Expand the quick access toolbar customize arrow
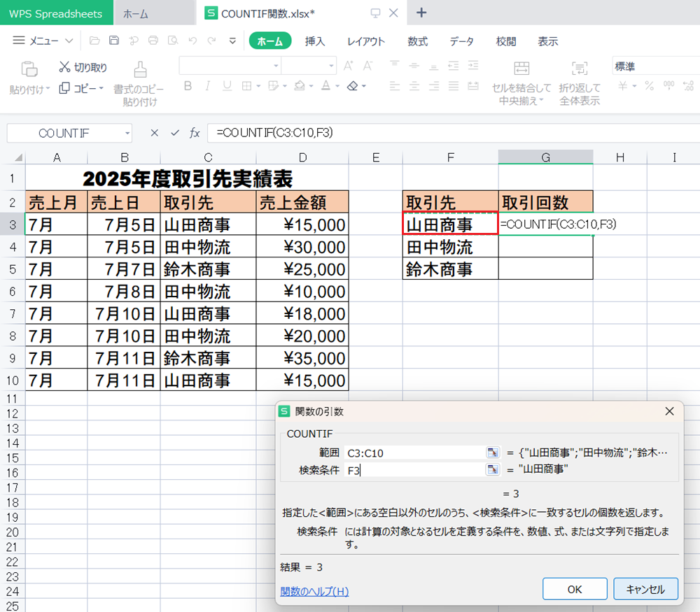Viewport: 700px width, 612px height. 232,41
